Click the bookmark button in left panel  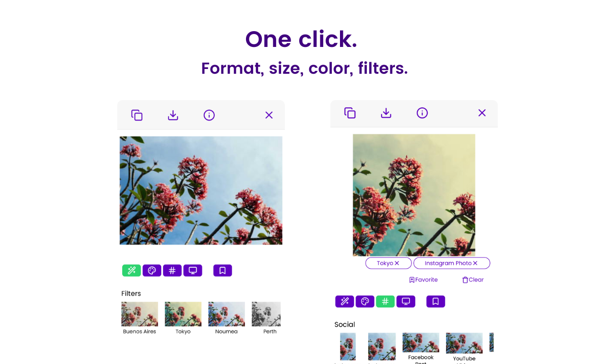pyautogui.click(x=223, y=271)
